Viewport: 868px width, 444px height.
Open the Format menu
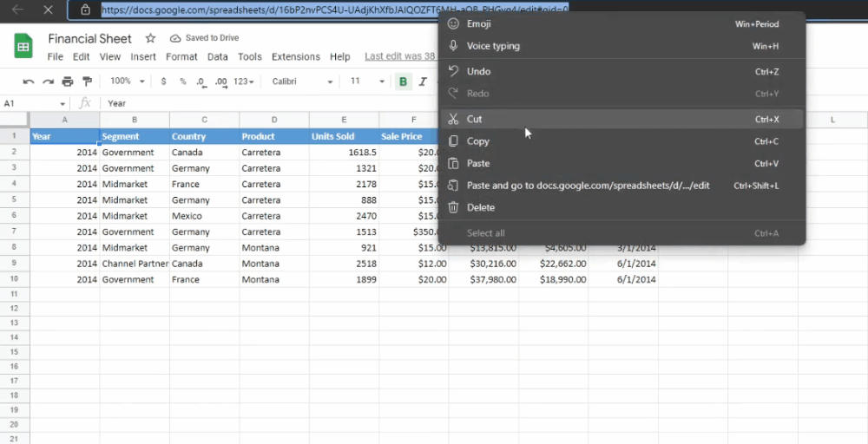coord(181,57)
